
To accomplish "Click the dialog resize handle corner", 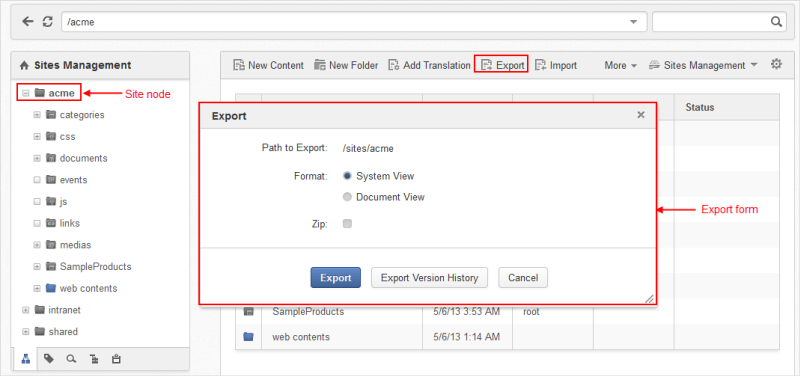I will pyautogui.click(x=649, y=299).
